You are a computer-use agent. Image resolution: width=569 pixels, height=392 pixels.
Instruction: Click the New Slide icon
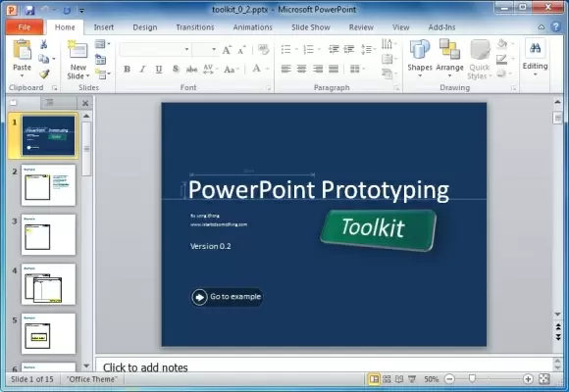tap(78, 50)
